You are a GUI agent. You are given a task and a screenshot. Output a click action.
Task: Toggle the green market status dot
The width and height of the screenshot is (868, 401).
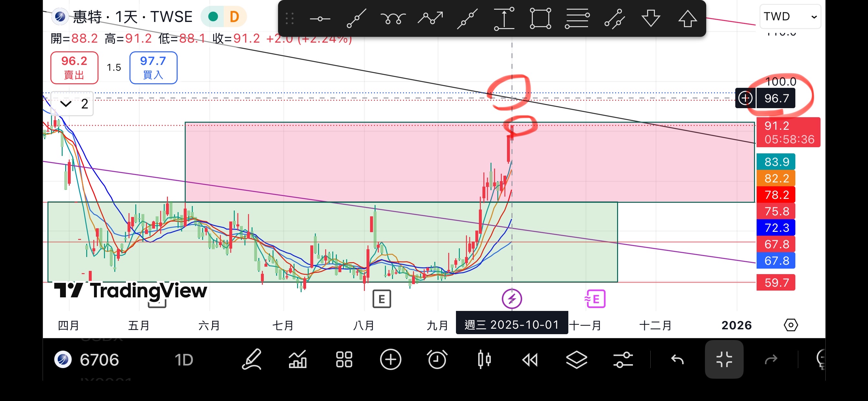tap(212, 16)
